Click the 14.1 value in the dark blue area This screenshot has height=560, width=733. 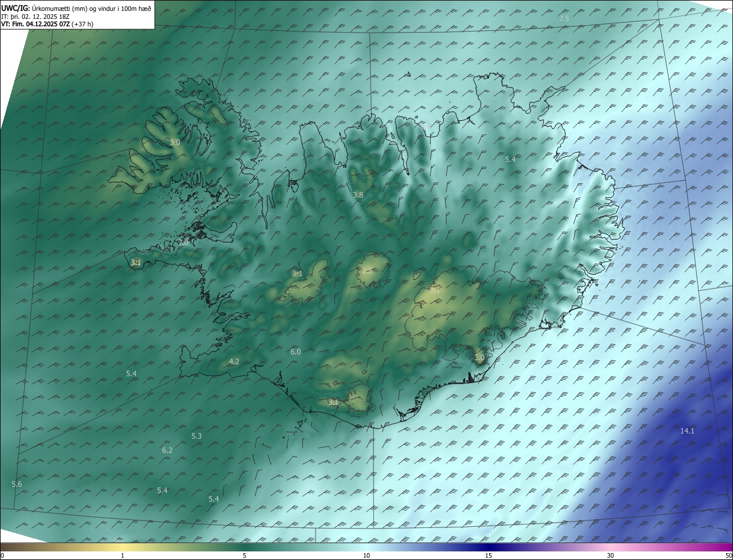687,431
